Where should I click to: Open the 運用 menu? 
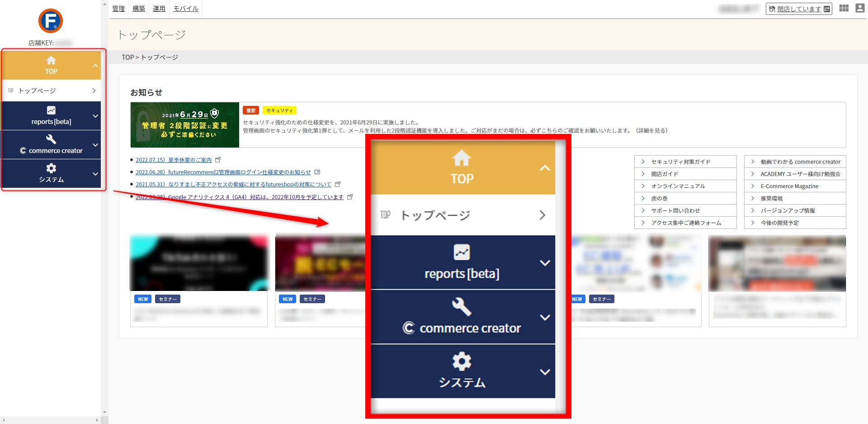tap(159, 9)
